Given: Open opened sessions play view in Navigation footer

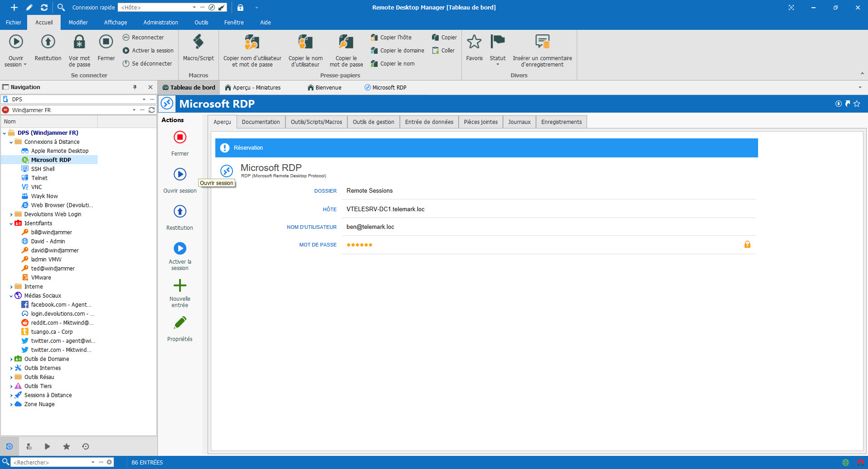Looking at the screenshot, I should [x=47, y=446].
